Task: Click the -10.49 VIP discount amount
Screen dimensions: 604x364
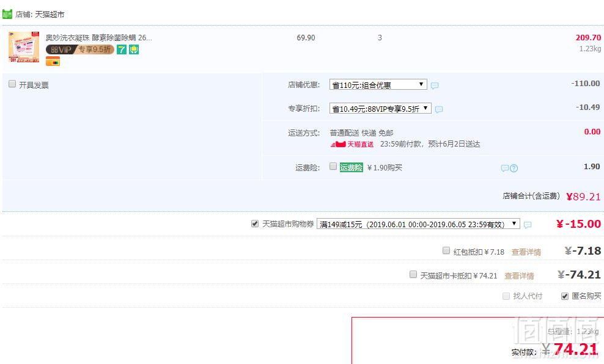Action: click(588, 107)
